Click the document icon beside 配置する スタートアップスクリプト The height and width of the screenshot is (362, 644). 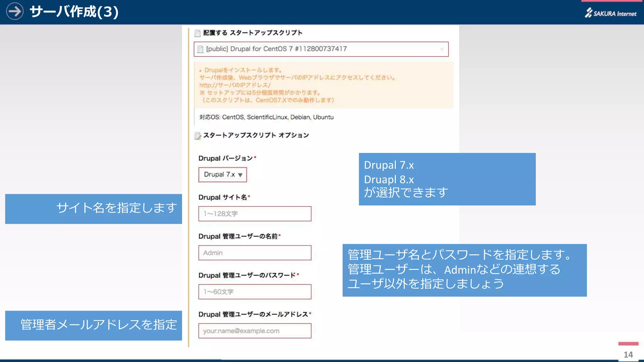pyautogui.click(x=197, y=33)
